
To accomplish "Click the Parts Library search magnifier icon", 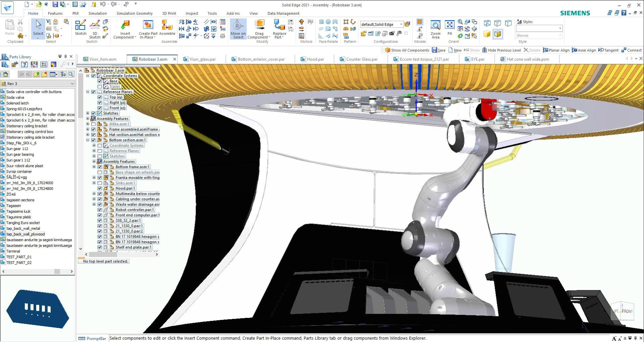I will tap(71, 74).
